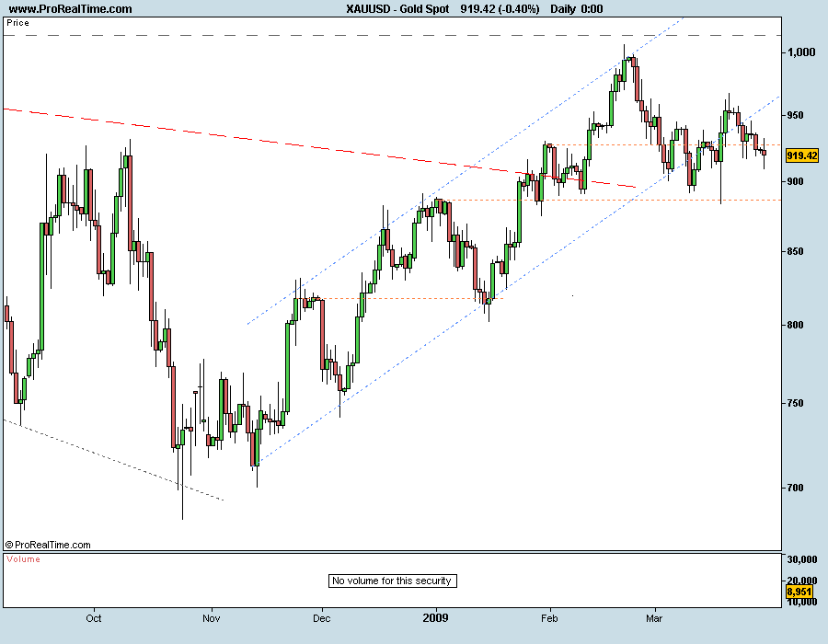828x644 pixels.
Task: Click the Nov date axis label
Action: 212,618
